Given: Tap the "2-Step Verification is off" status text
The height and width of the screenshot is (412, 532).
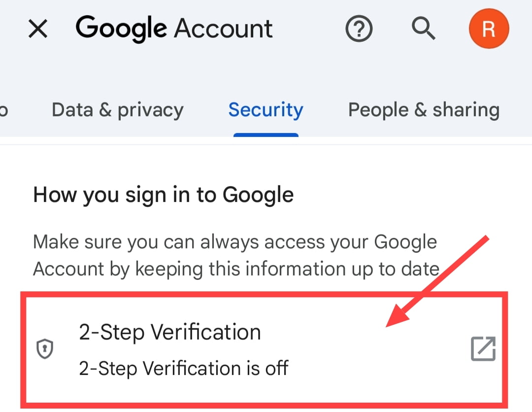Looking at the screenshot, I should (x=184, y=368).
